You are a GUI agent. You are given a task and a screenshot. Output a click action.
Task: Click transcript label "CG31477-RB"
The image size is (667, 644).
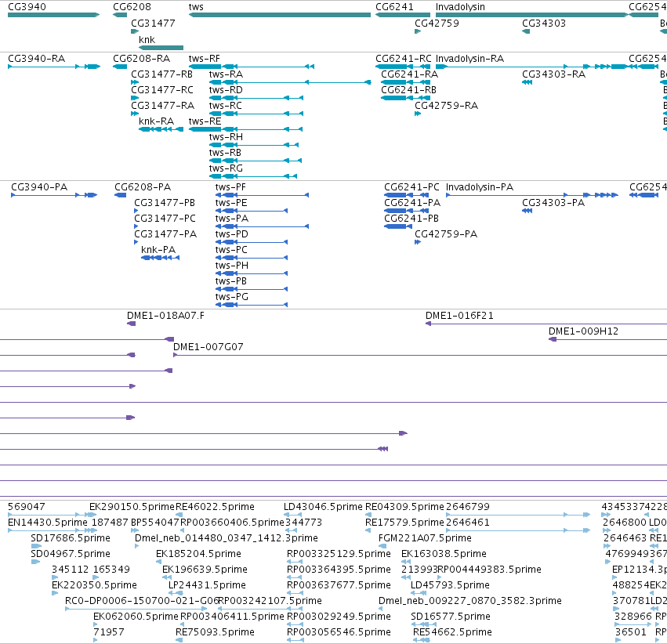pos(162,74)
